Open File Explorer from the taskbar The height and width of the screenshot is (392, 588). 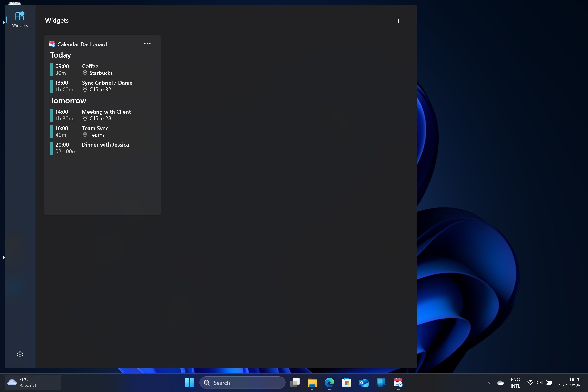click(312, 383)
